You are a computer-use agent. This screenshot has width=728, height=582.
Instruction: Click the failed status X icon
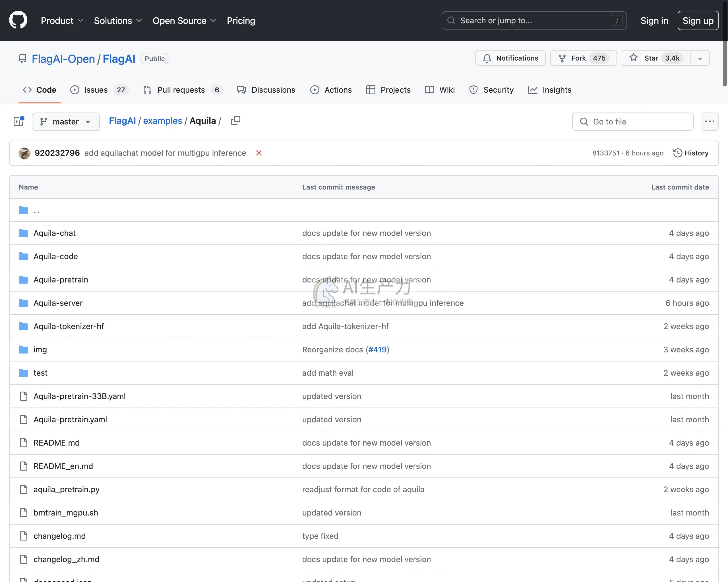click(x=259, y=153)
